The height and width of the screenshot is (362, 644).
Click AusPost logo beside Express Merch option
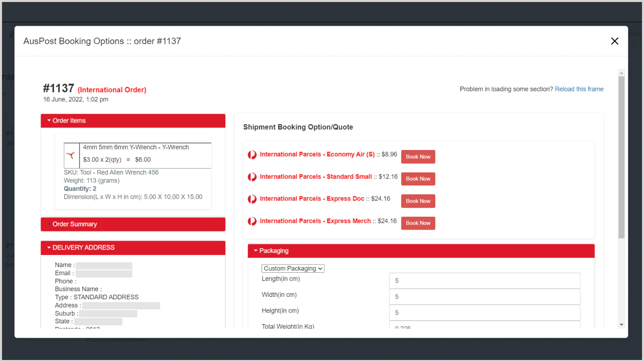(x=252, y=221)
